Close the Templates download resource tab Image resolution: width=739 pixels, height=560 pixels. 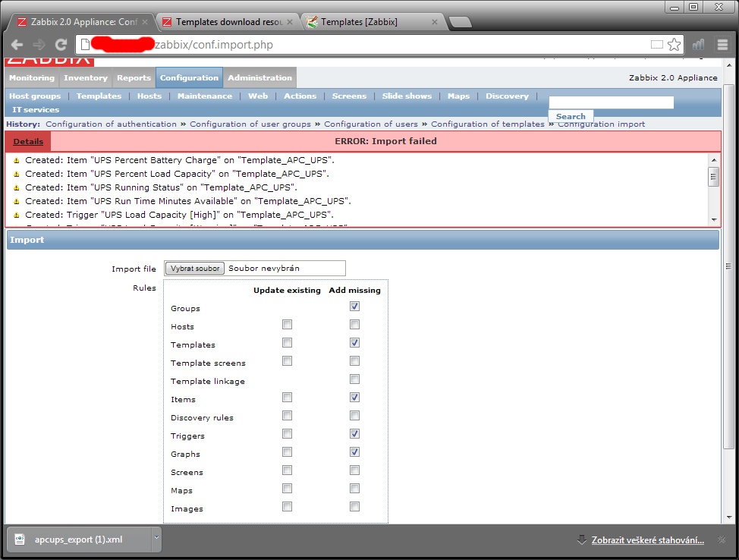(290, 22)
